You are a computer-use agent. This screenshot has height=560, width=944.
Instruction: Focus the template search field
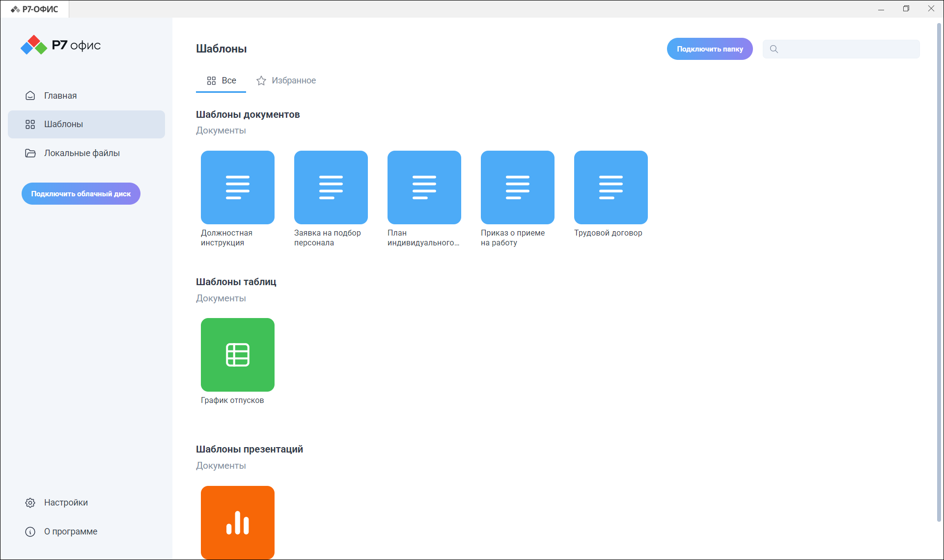coord(841,49)
